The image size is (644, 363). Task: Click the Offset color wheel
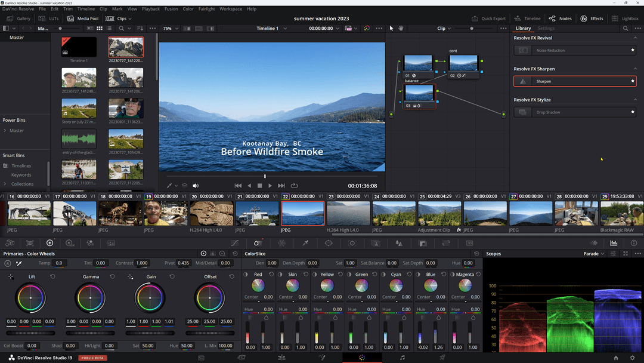click(210, 299)
